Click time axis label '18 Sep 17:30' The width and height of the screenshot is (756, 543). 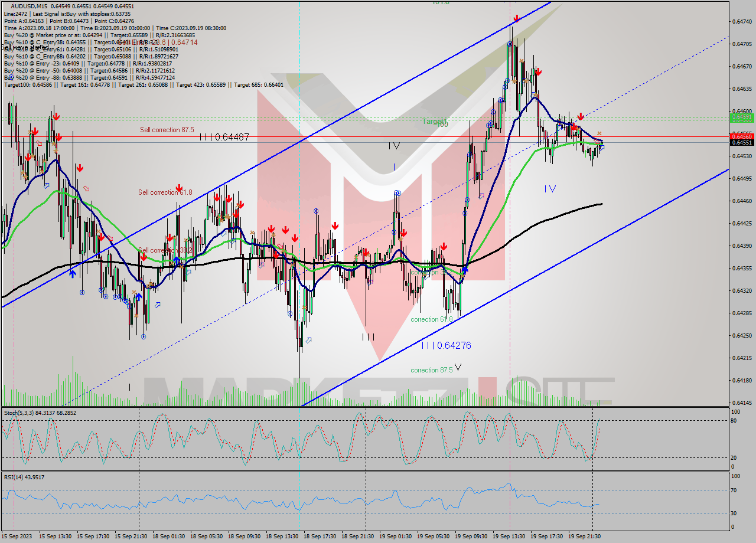(320, 537)
